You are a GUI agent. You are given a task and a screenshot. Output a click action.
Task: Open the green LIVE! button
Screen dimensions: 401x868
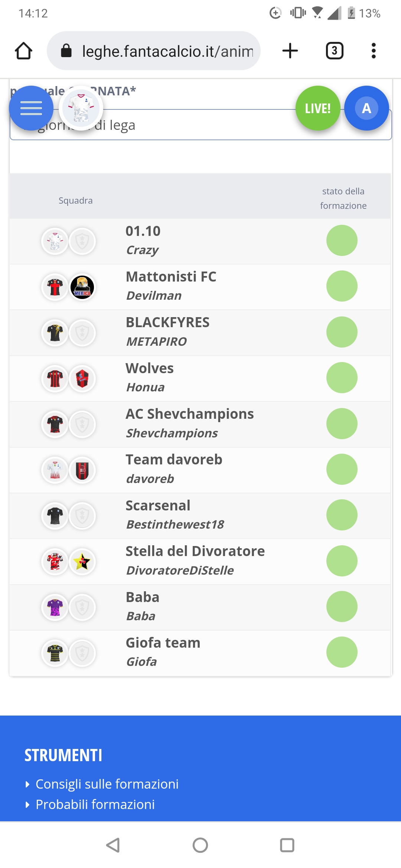318,108
